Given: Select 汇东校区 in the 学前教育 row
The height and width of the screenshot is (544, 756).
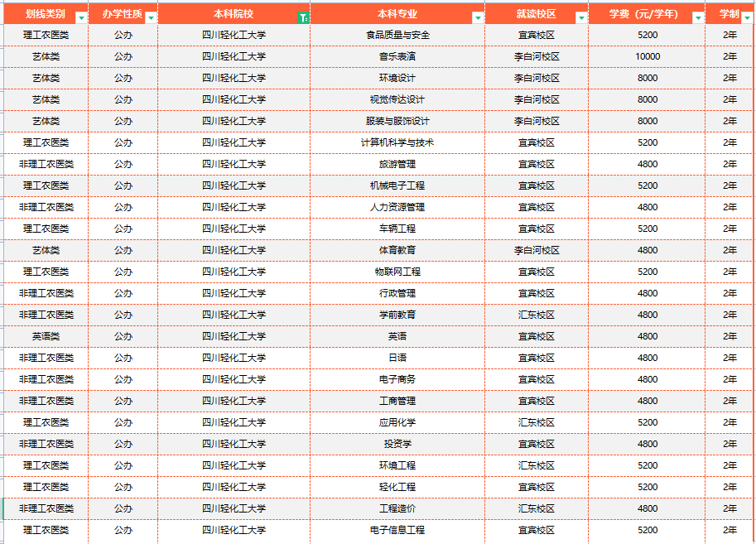Looking at the screenshot, I should click(537, 315).
